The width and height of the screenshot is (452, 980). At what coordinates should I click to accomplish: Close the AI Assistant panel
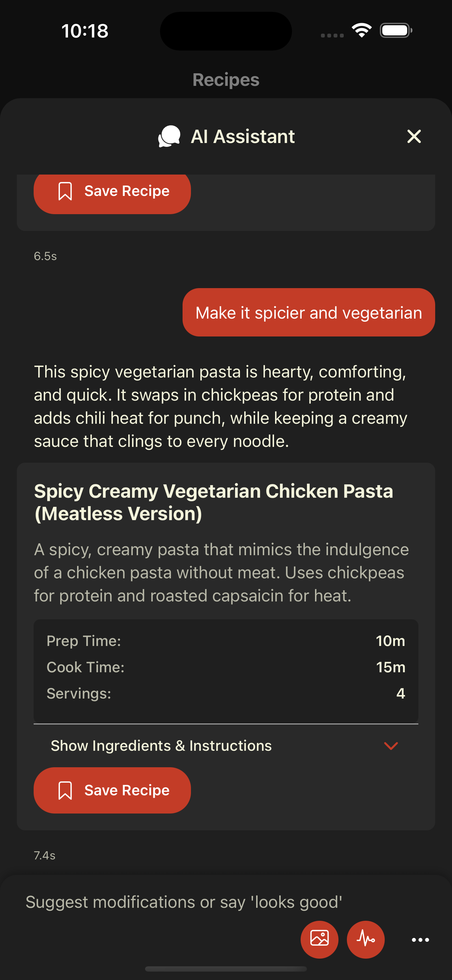tap(414, 136)
